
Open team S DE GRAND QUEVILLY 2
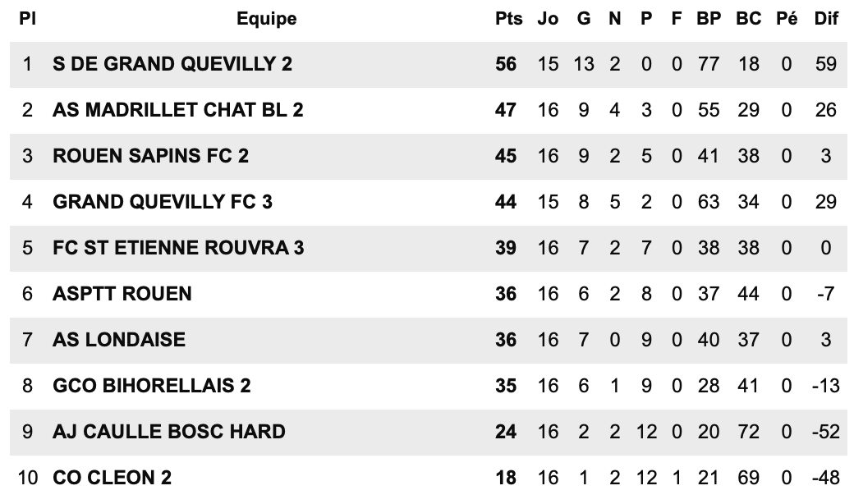[x=172, y=64]
